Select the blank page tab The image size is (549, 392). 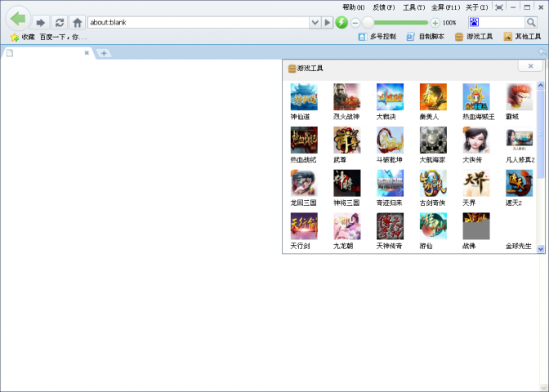point(47,53)
